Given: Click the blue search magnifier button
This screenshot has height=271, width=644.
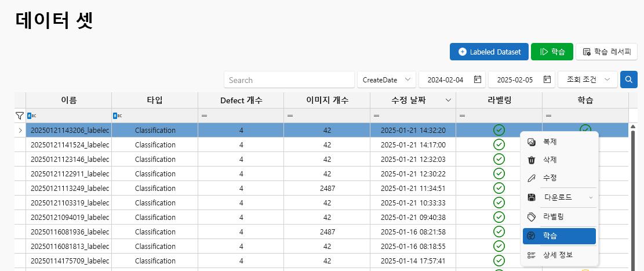Looking at the screenshot, I should (x=628, y=80).
